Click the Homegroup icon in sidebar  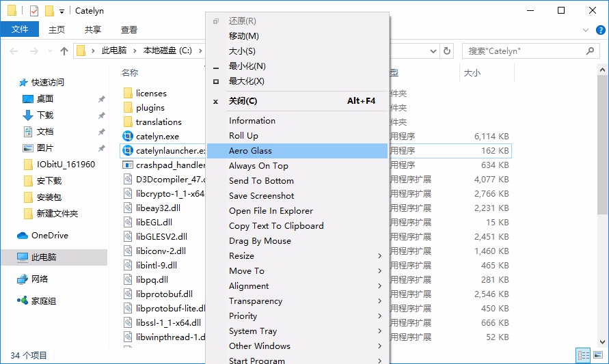pos(23,300)
